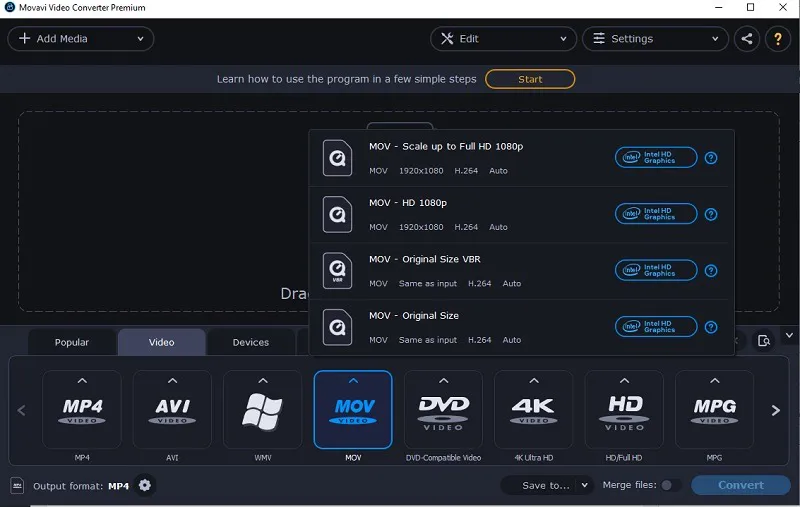Expand WMV presets with chevron
This screenshot has width=800, height=507.
(263, 381)
